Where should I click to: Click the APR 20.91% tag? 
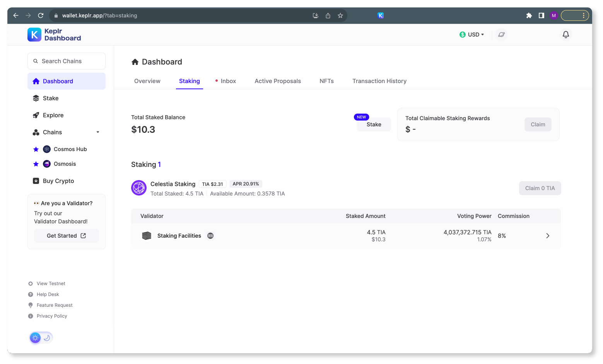coord(246,184)
